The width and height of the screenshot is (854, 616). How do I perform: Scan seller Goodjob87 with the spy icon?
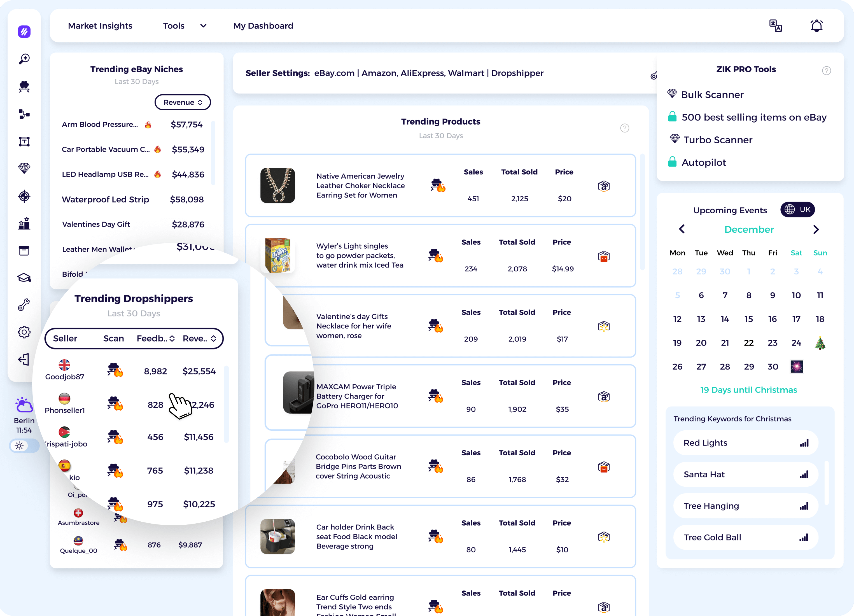point(115,370)
